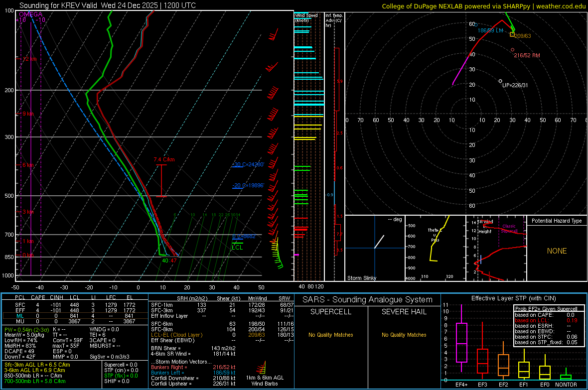Click the STP (fix) = 0.0 value
588x390 pixels.
121,376
